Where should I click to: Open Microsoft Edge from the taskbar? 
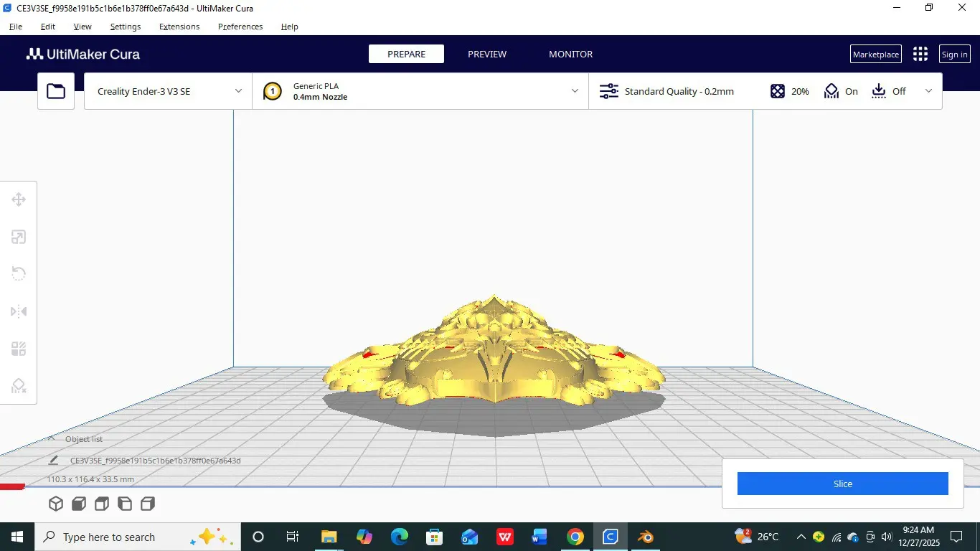point(399,537)
